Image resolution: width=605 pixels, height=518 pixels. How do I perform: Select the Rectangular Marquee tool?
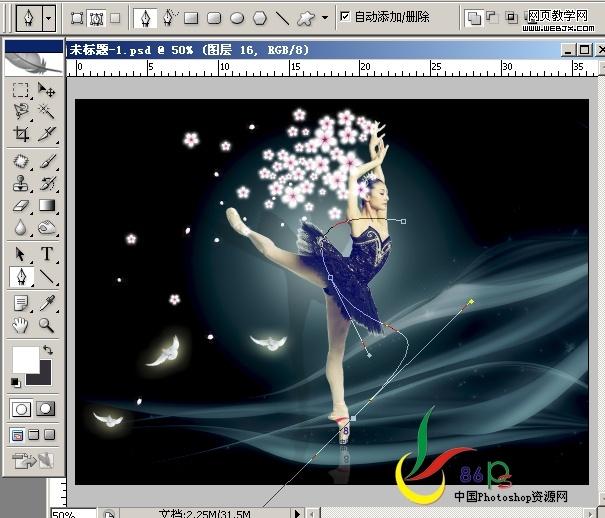(20, 90)
